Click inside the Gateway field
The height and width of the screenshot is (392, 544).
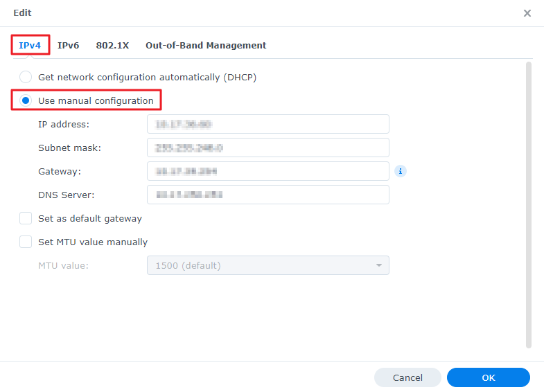pos(267,171)
